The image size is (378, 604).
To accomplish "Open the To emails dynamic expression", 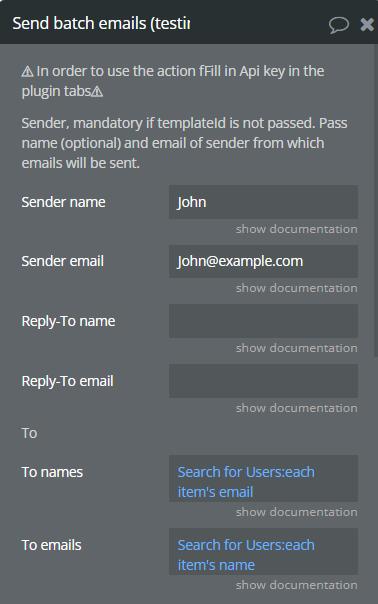I will click(263, 551).
